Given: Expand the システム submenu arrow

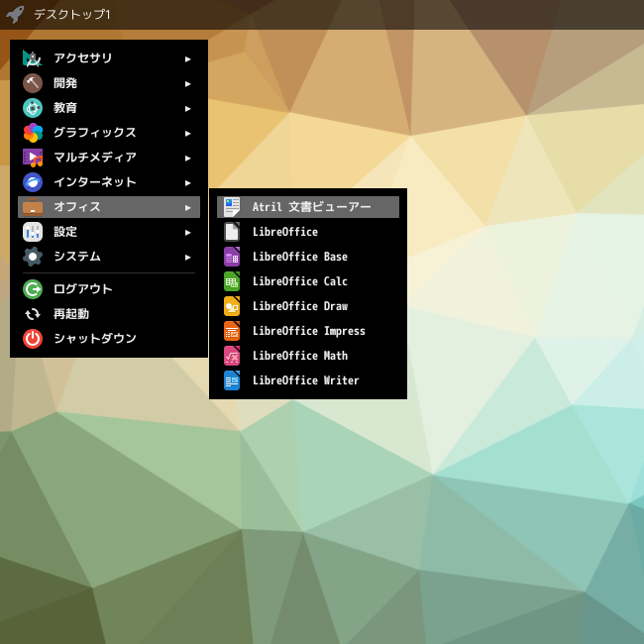Looking at the screenshot, I should click(187, 258).
